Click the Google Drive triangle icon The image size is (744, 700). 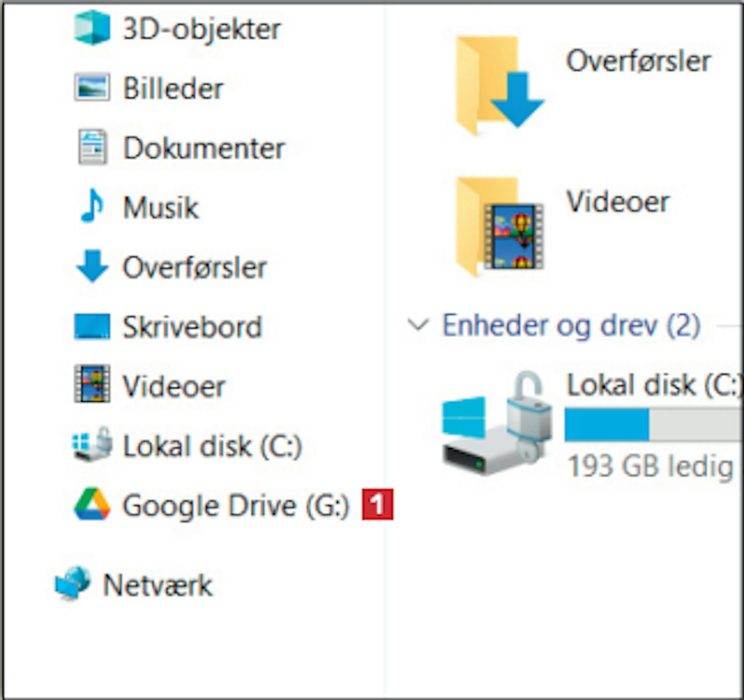coord(92,505)
